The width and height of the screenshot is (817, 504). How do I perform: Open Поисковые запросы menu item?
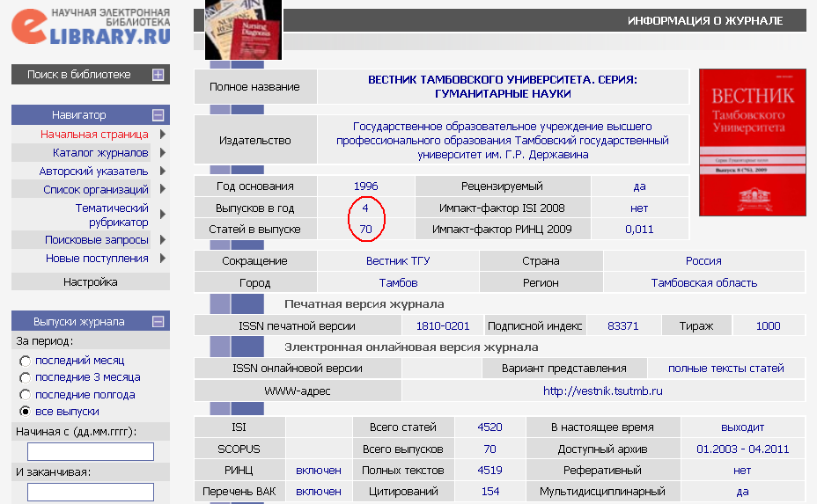click(x=96, y=240)
